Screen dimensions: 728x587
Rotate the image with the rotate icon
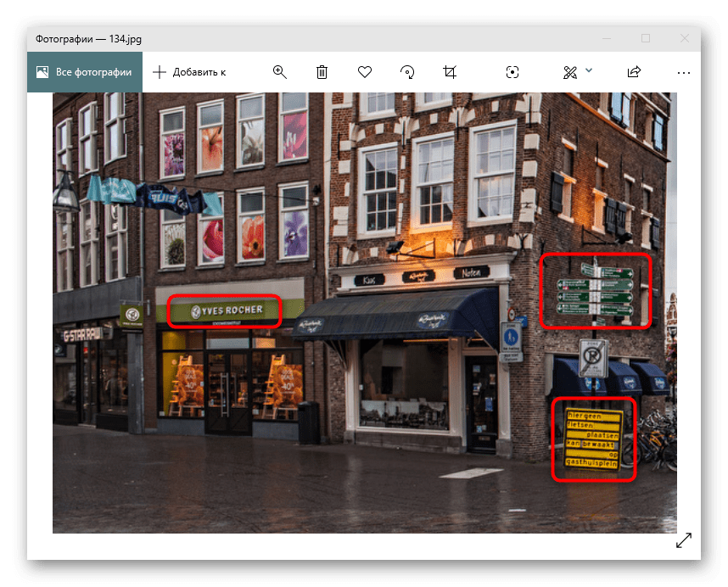click(407, 72)
